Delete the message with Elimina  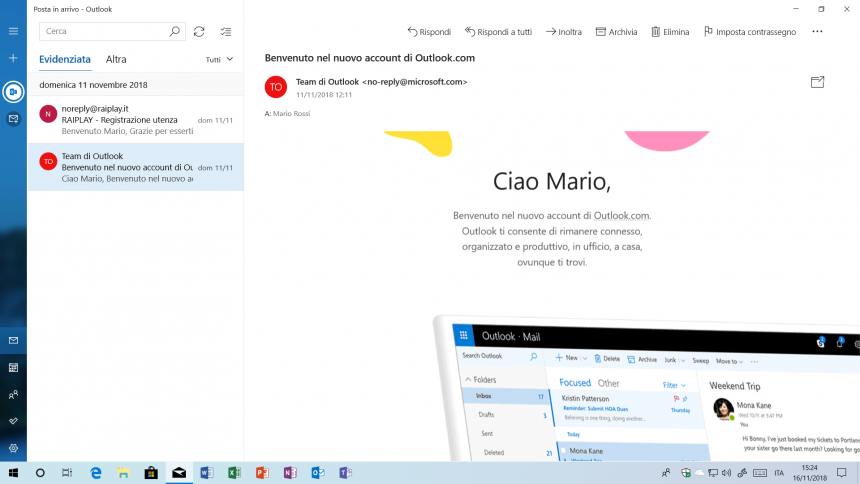click(670, 32)
